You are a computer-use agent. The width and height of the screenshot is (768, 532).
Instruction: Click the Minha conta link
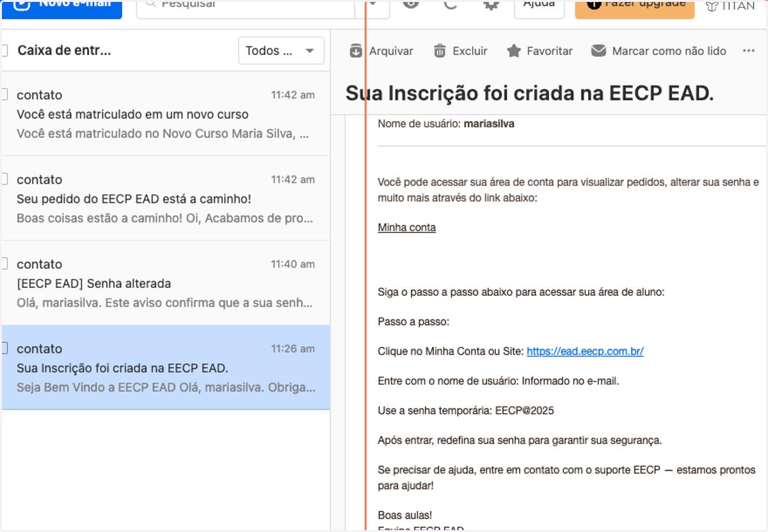406,228
